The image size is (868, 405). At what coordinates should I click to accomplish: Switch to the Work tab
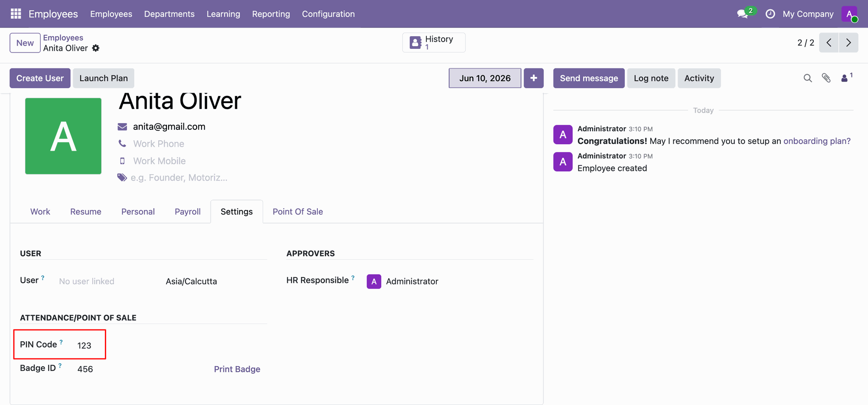pyautogui.click(x=40, y=212)
